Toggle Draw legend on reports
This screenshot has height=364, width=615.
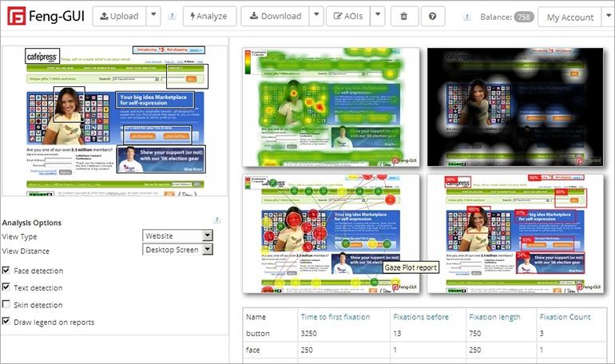(x=7, y=322)
